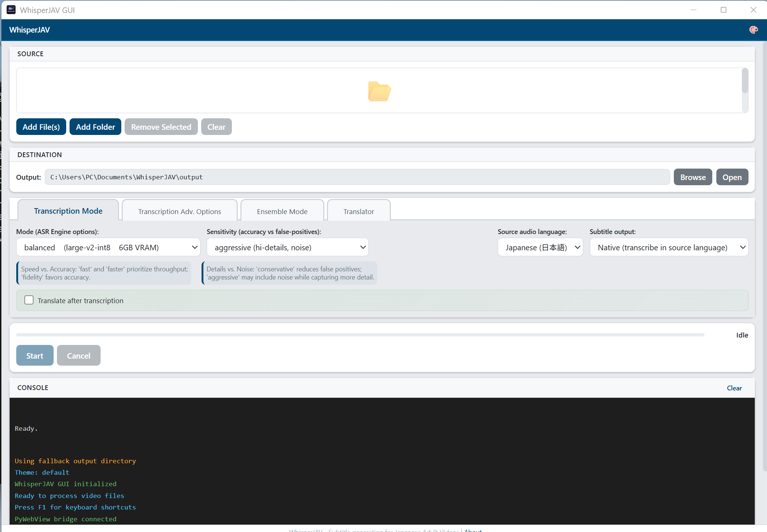
Task: Click the progress bar track
Action: (x=360, y=335)
